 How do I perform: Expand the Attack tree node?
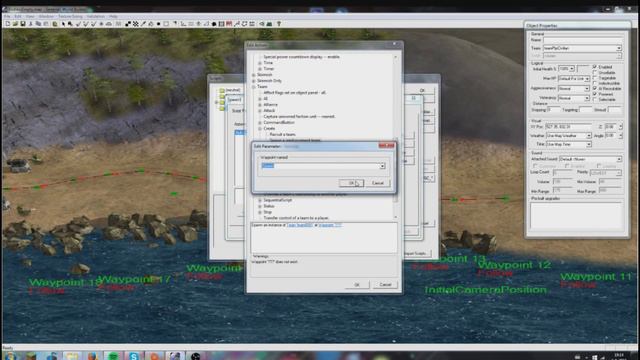click(x=260, y=111)
